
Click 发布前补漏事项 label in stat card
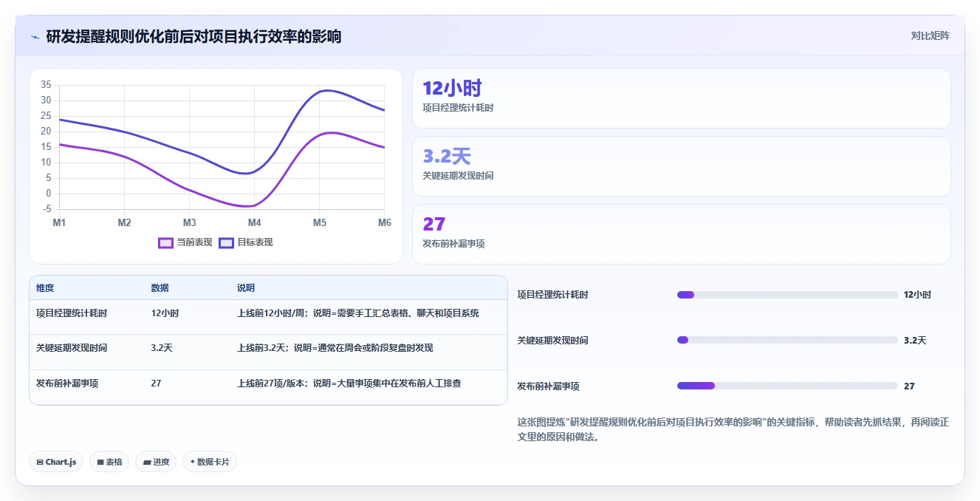[453, 244]
